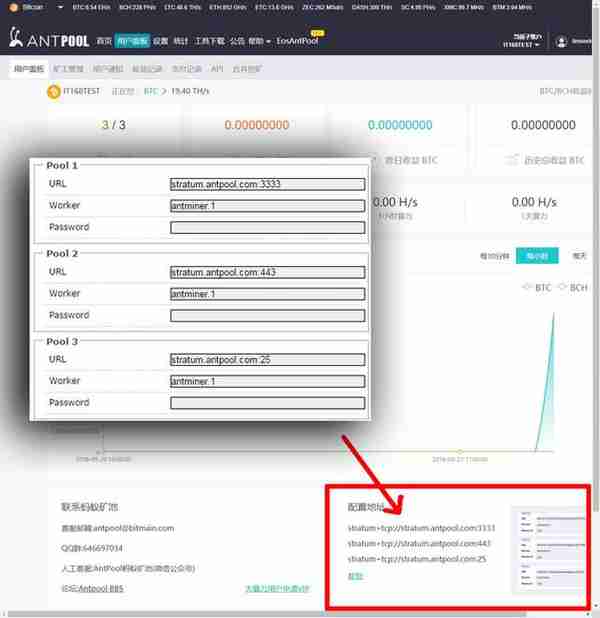Image resolution: width=600 pixels, height=618 pixels.
Task: Open the 工具下载 navigation item
Action: coord(210,41)
